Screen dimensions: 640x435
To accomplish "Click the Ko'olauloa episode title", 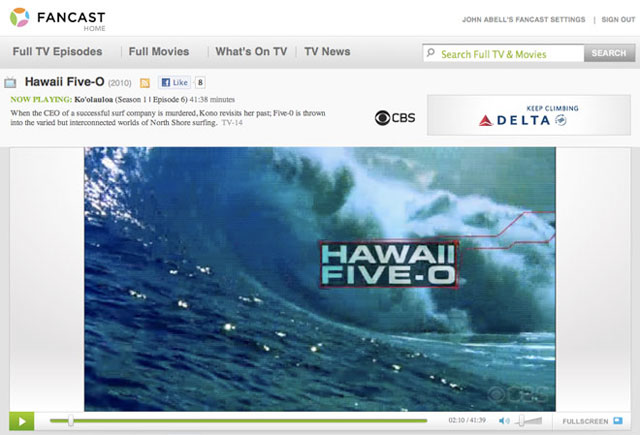I will pos(93,100).
